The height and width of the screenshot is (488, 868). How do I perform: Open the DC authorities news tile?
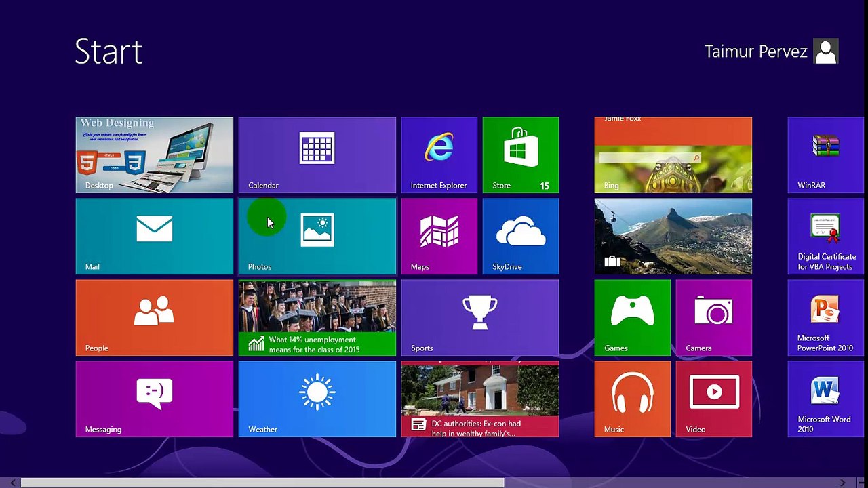(x=480, y=399)
